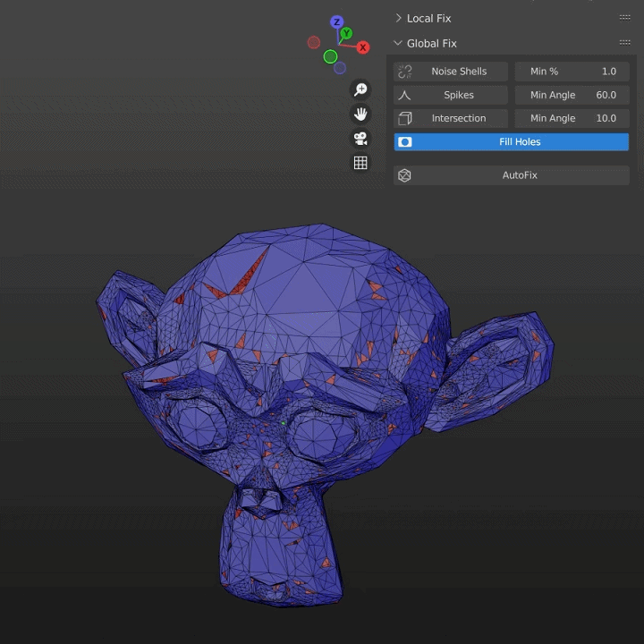Click the pan view hand icon
644x644 pixels.
pyautogui.click(x=360, y=114)
